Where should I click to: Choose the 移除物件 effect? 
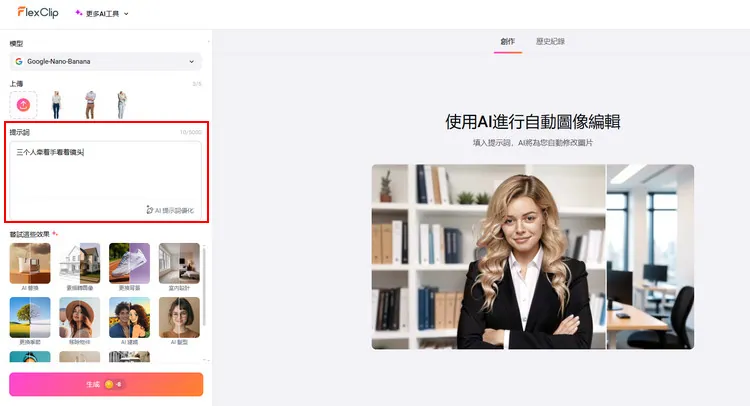coord(80,319)
